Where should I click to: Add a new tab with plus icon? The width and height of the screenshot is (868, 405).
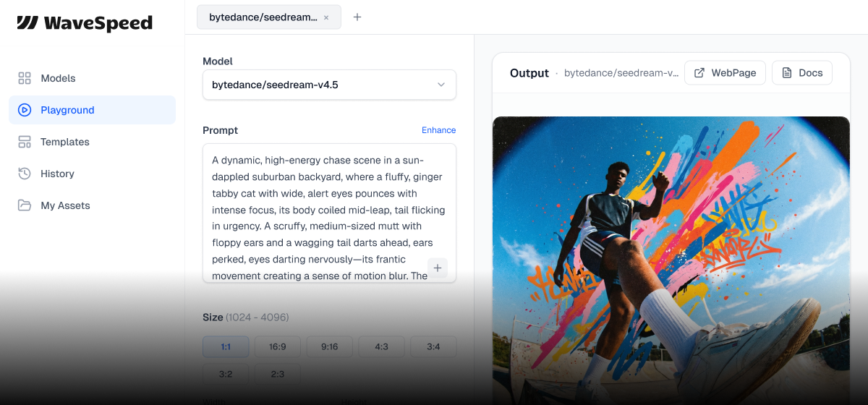coord(357,17)
